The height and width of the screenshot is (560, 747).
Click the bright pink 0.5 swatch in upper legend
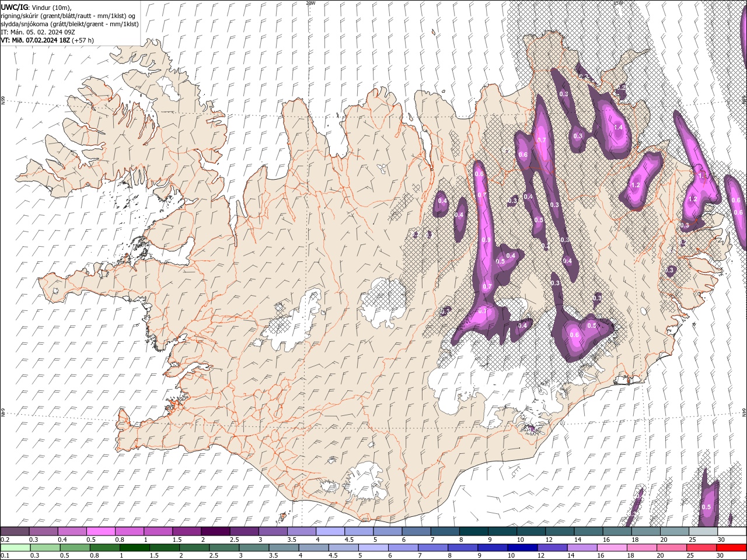[100, 531]
